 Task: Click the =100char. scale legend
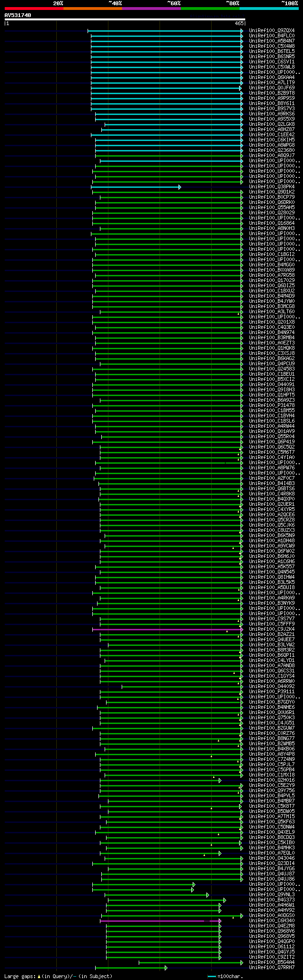226,976
